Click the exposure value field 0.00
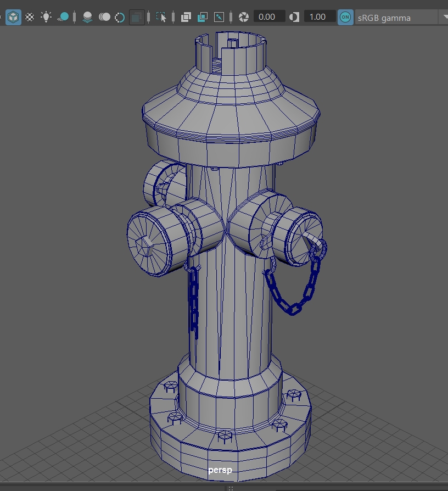Viewport: 448px width, 491px height. [x=269, y=16]
